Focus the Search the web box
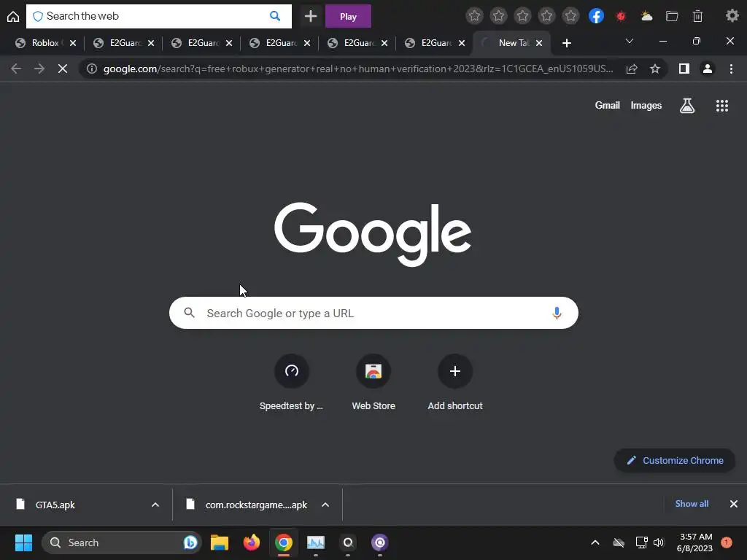This screenshot has width=747, height=560. click(158, 16)
